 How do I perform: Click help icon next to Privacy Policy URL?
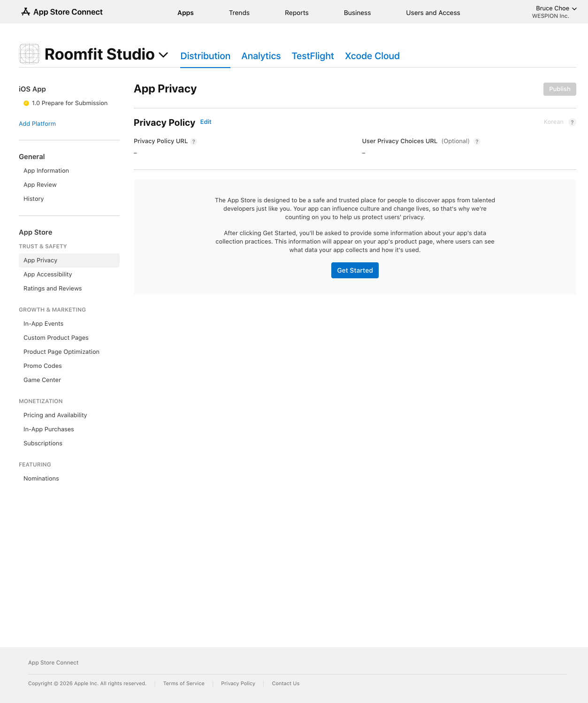pos(194,142)
